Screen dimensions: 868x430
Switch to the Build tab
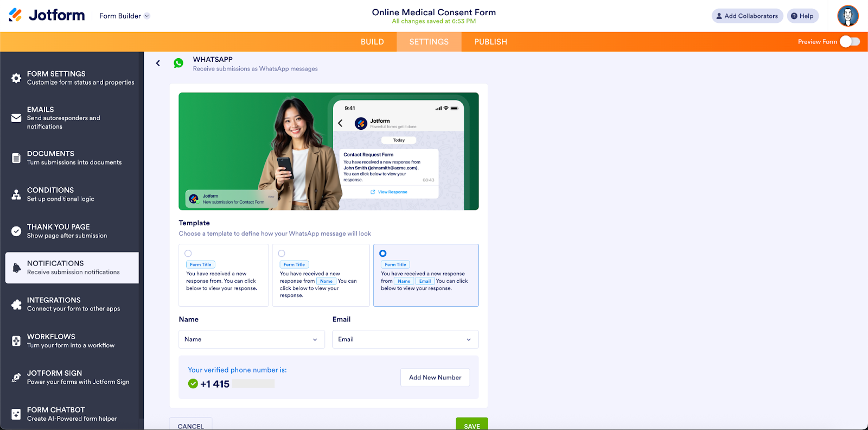(x=372, y=42)
